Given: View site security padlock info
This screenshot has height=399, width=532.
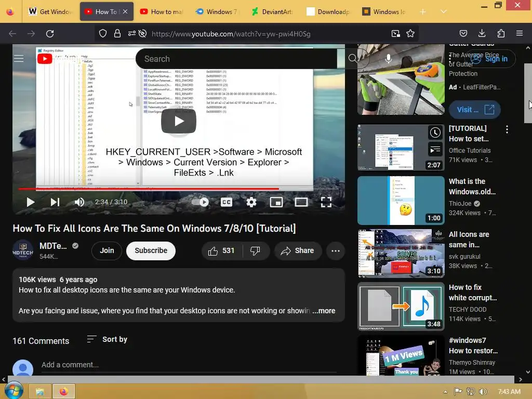Looking at the screenshot, I should pos(117,34).
